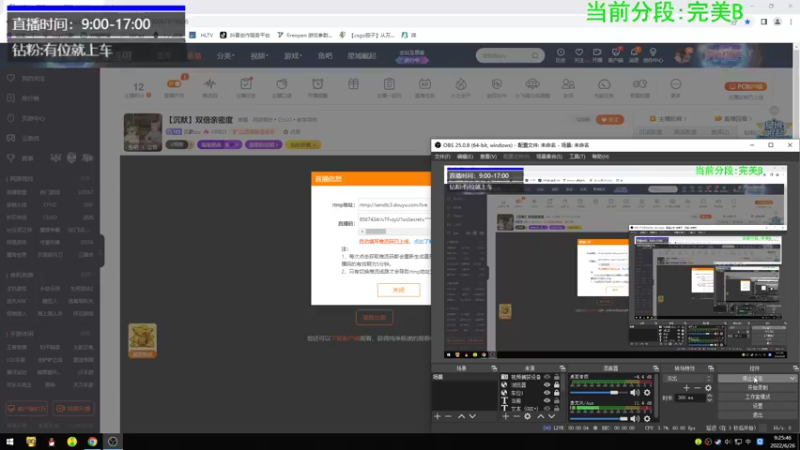Pop out the 场景 dock panel
The width and height of the screenshot is (800, 450).
click(x=494, y=368)
